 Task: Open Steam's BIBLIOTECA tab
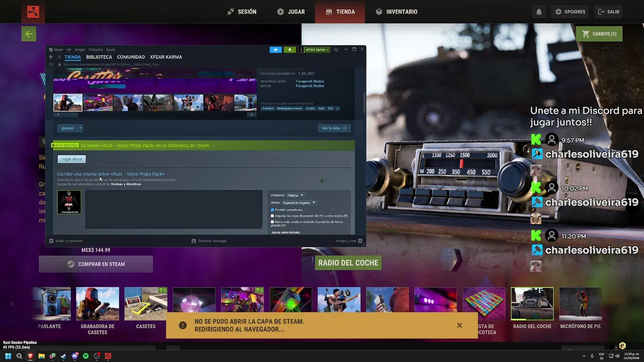[x=99, y=57]
